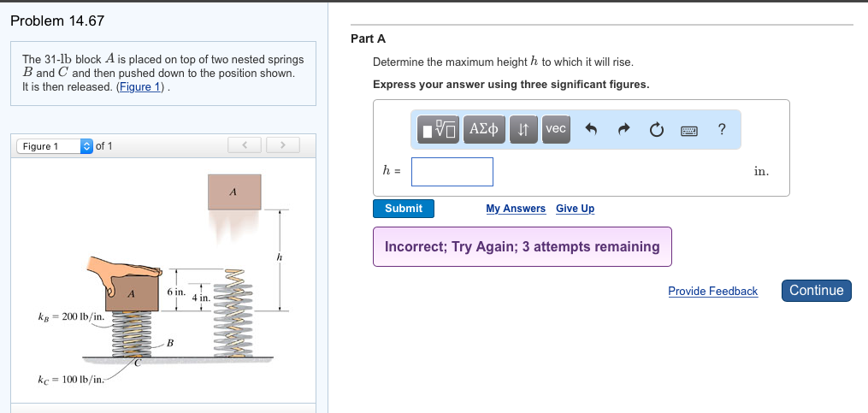The width and height of the screenshot is (868, 413).
Task: Click the subscript/superscript arrows tool
Action: click(523, 129)
